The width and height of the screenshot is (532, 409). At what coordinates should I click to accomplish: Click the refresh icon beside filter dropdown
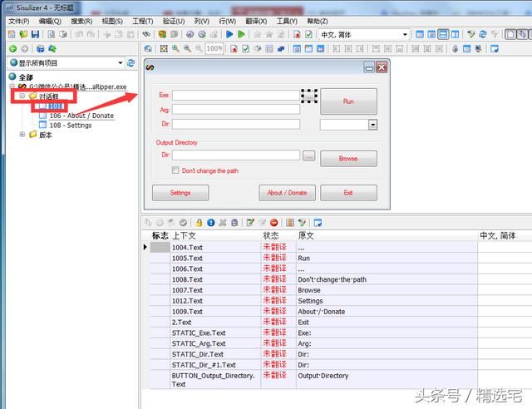click(131, 63)
